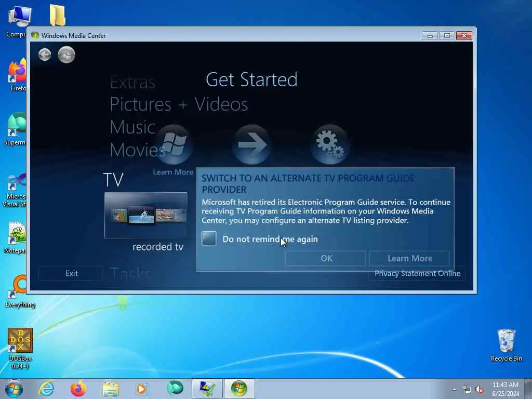Click the Get Started heading

click(251, 79)
